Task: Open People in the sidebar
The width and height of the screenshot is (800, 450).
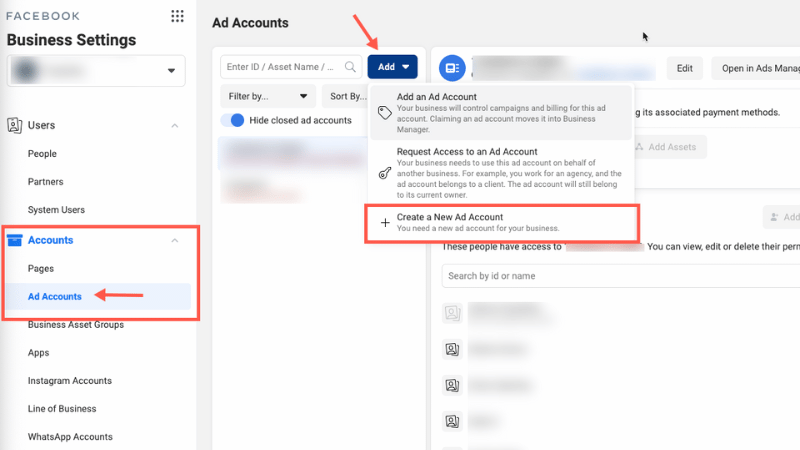Action: (42, 154)
